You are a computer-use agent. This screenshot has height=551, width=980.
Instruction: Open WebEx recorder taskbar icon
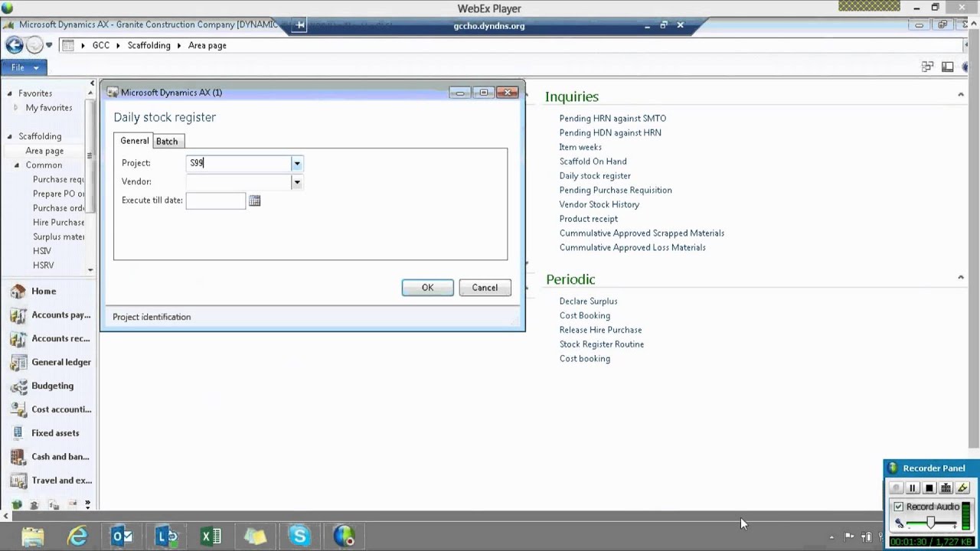[x=344, y=536]
